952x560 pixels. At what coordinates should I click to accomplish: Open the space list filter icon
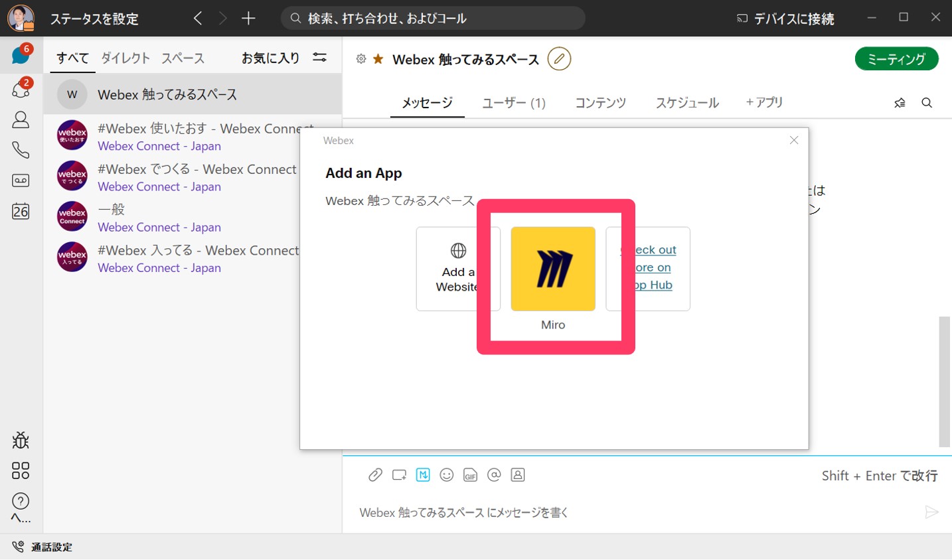pos(319,58)
